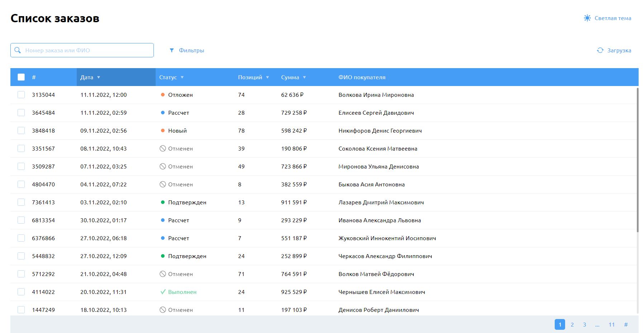Click the magnifier icon in the search field
644x333 pixels.
coord(17,50)
